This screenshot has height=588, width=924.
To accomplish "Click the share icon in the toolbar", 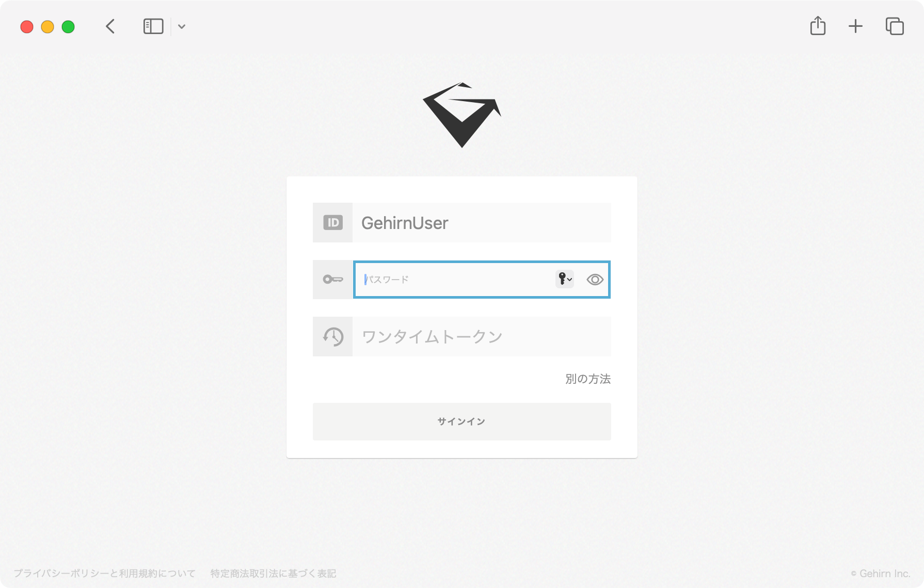I will [x=818, y=26].
